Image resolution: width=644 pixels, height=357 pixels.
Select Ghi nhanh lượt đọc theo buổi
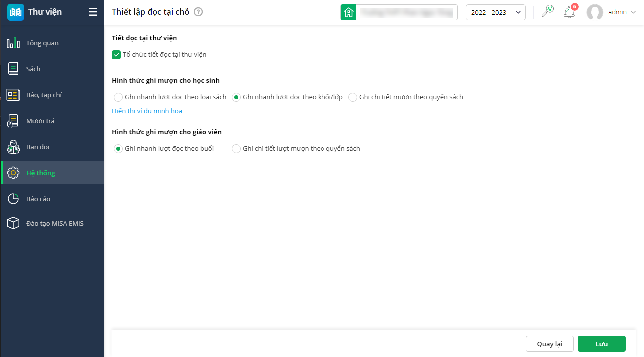pyautogui.click(x=118, y=149)
